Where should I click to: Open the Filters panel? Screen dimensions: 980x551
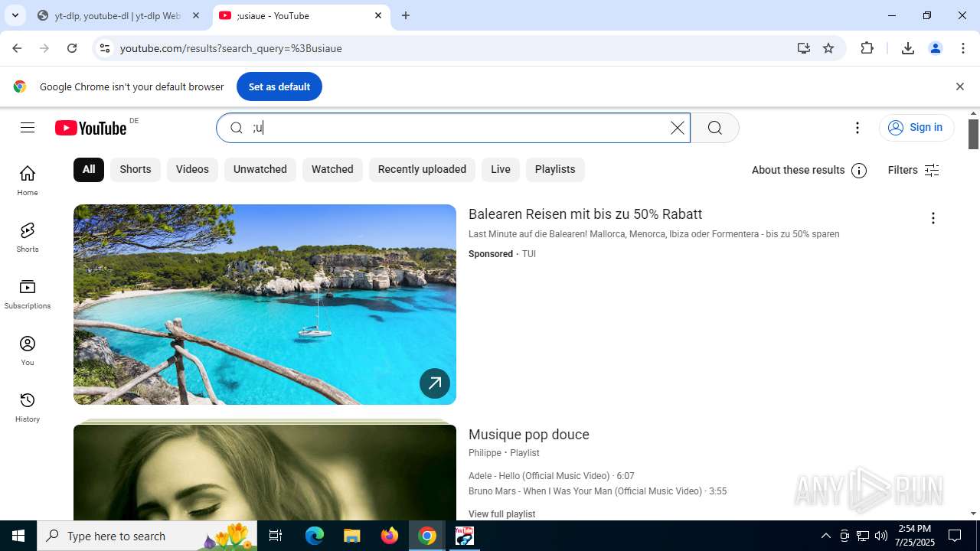[913, 170]
